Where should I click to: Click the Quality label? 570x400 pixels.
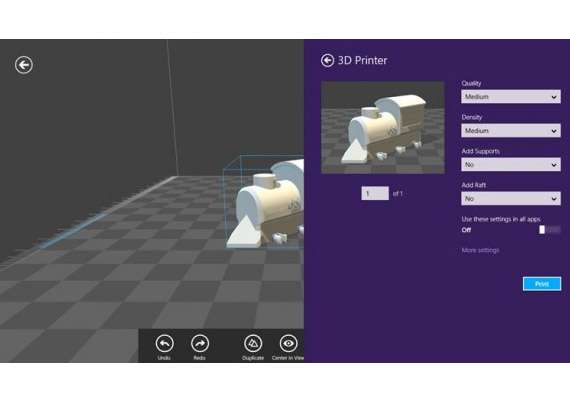click(x=471, y=83)
